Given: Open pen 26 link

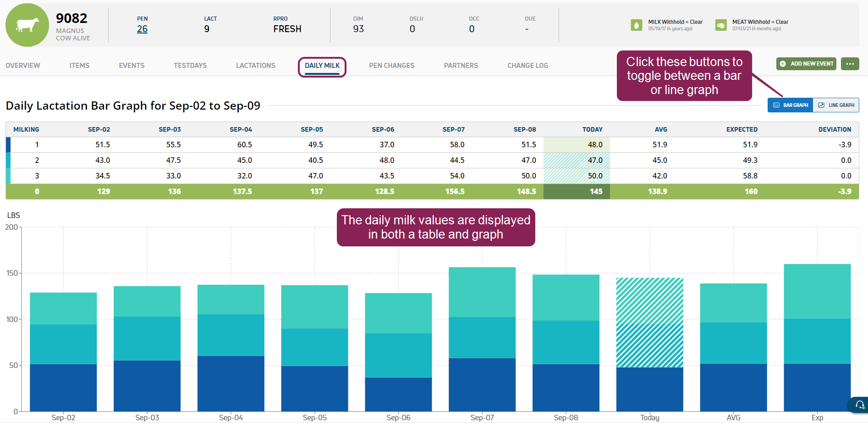Looking at the screenshot, I should [x=142, y=29].
